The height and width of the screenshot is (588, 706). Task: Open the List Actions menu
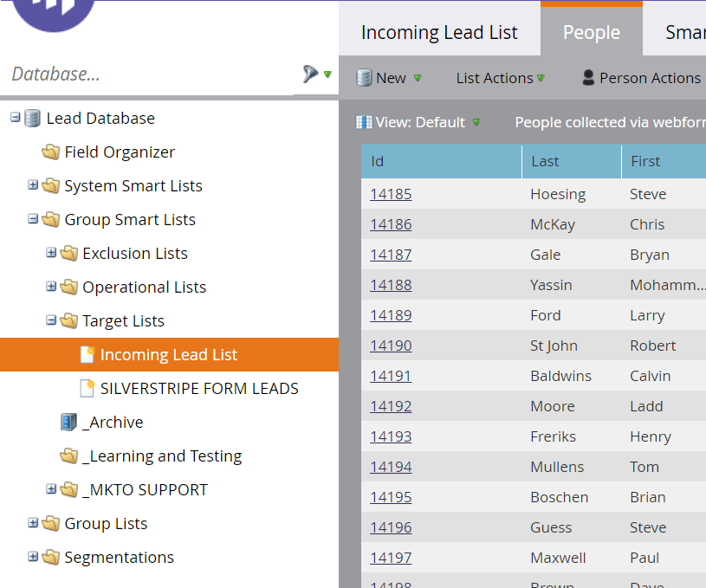click(500, 78)
